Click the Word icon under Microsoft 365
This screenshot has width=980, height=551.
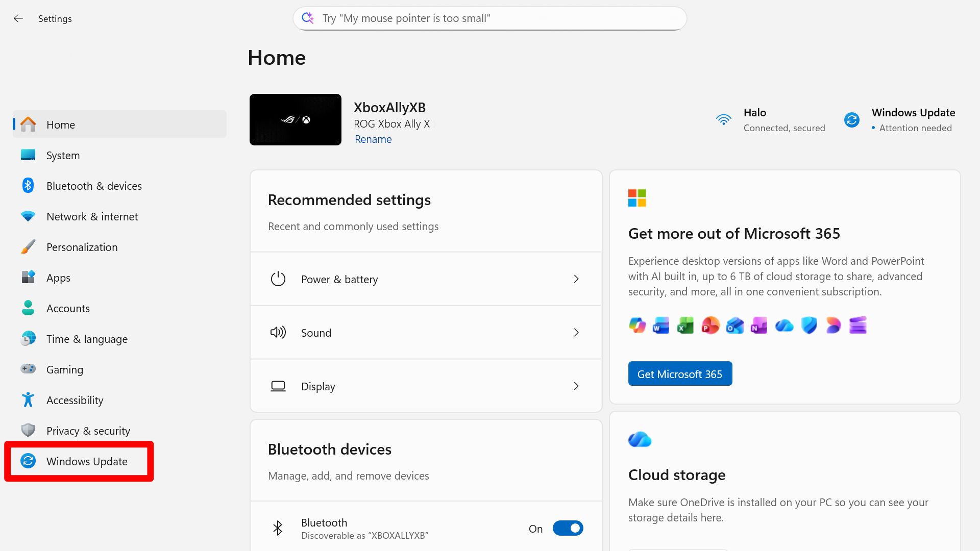click(x=660, y=325)
